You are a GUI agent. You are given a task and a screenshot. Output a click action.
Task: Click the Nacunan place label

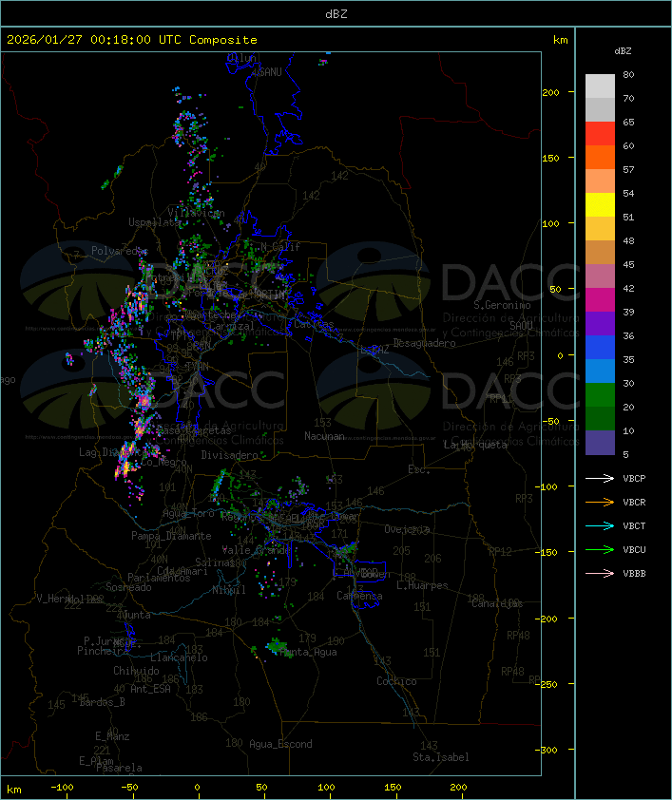pyautogui.click(x=324, y=436)
